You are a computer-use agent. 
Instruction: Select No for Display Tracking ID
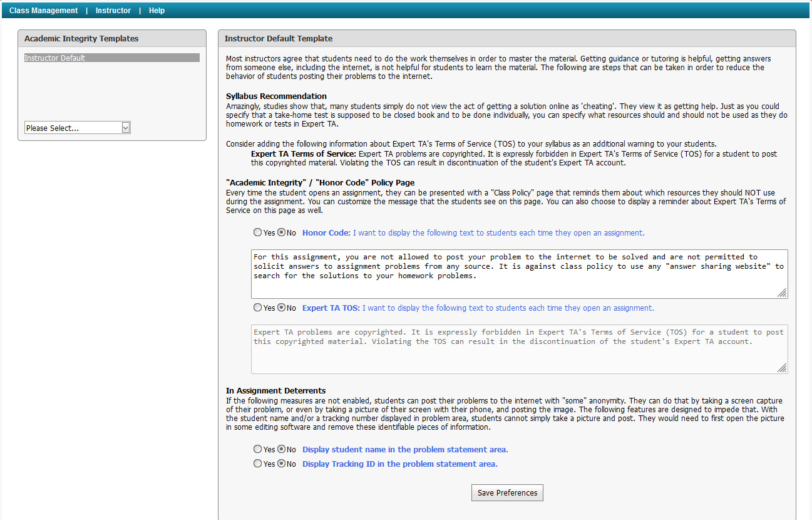tap(281, 464)
